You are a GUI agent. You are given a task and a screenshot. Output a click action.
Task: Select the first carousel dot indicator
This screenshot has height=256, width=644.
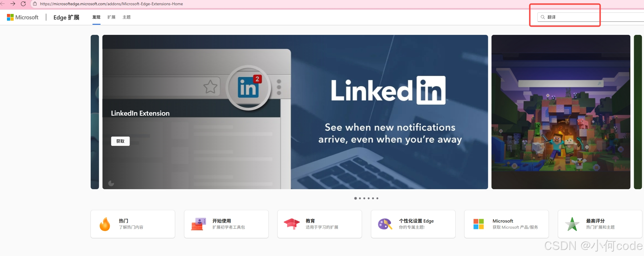pyautogui.click(x=355, y=198)
